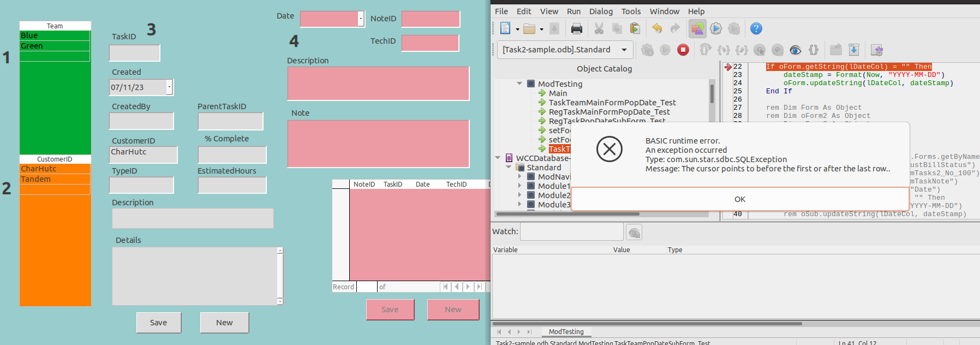Select Green in the Team list

(x=55, y=46)
